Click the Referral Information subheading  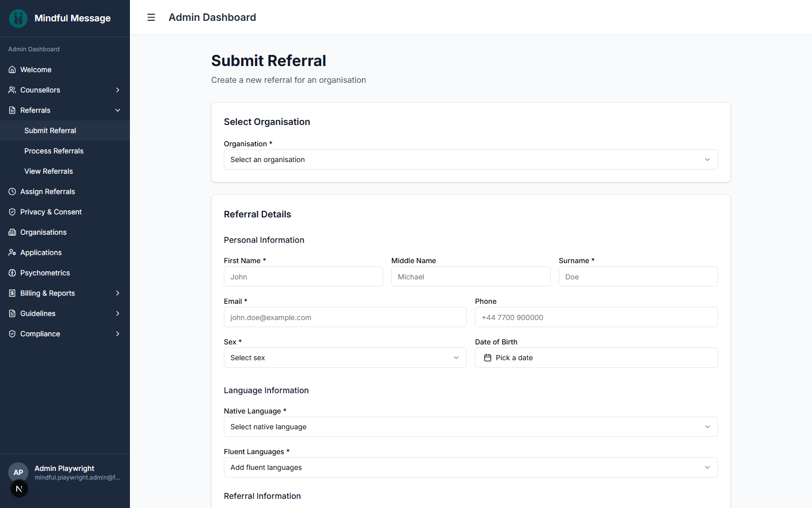pyautogui.click(x=262, y=496)
